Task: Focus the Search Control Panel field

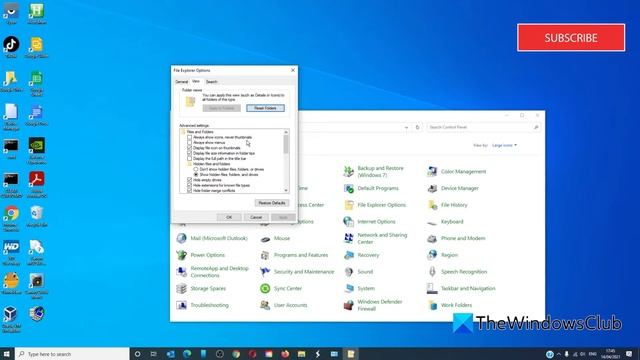Action: tap(484, 127)
